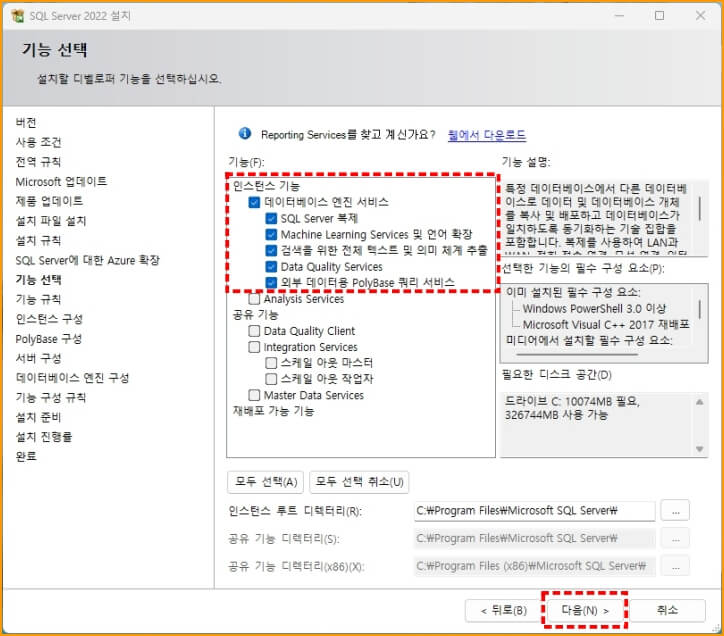
Task: Click the 인스턴스 루트 디렉터리 path field
Action: pyautogui.click(x=535, y=511)
